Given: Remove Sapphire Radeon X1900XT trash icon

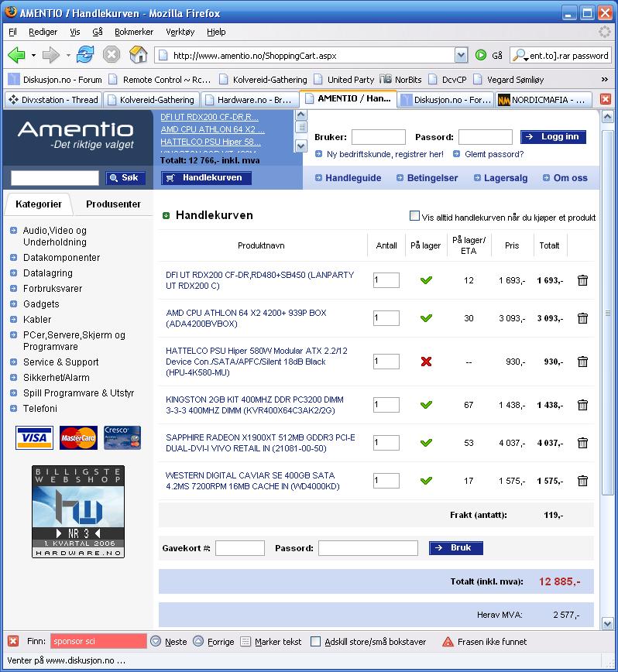Looking at the screenshot, I should (x=582, y=443).
